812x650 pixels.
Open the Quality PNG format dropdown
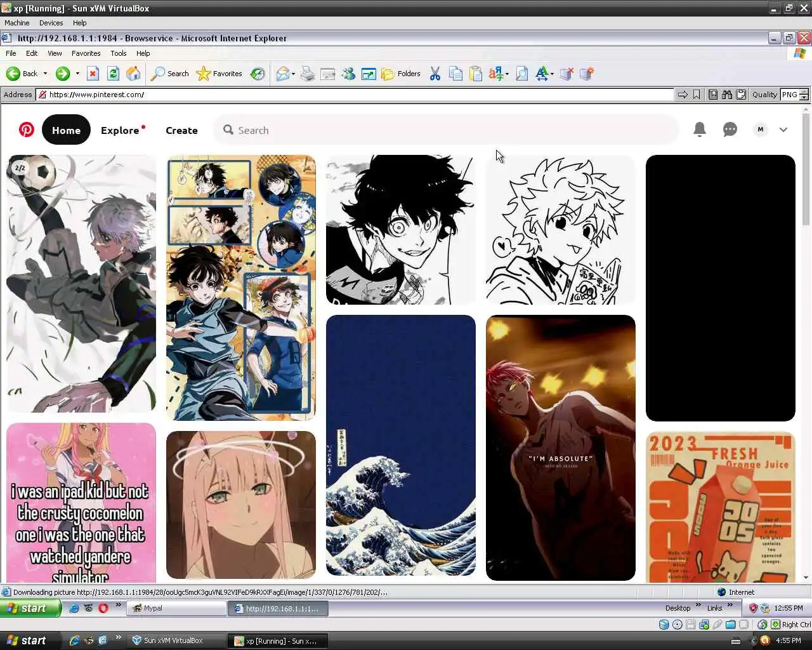794,95
